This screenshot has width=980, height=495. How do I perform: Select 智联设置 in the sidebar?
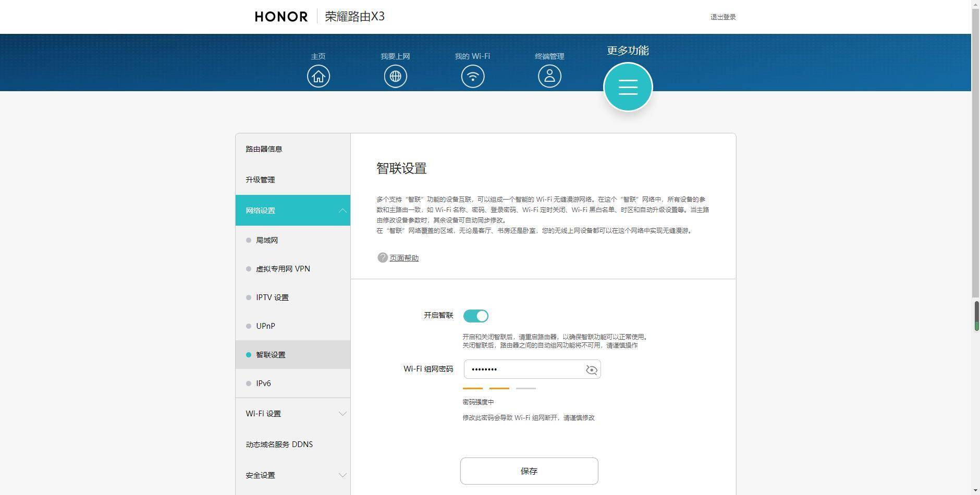293,354
